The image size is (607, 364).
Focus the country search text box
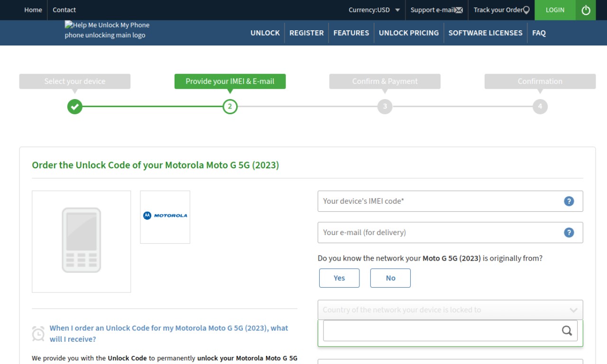[450, 330]
